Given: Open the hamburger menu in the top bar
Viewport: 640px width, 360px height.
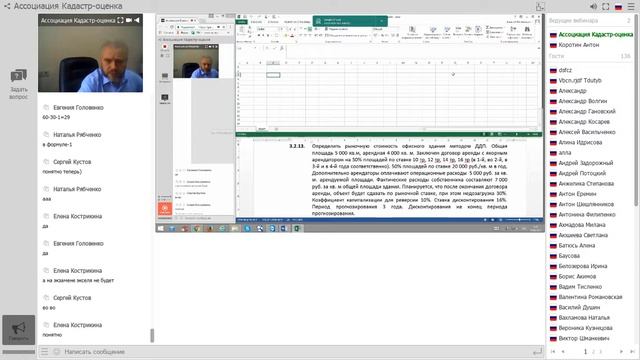Looking at the screenshot, I should (631, 7).
